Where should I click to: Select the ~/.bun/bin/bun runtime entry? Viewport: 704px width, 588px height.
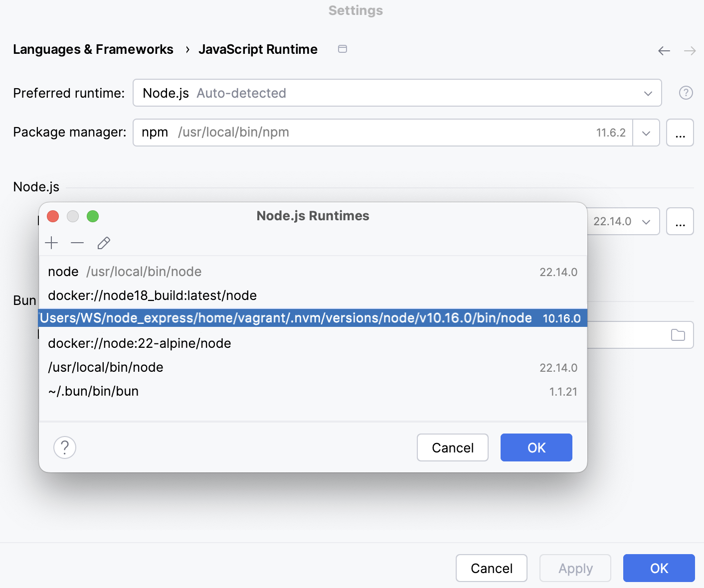[93, 391]
